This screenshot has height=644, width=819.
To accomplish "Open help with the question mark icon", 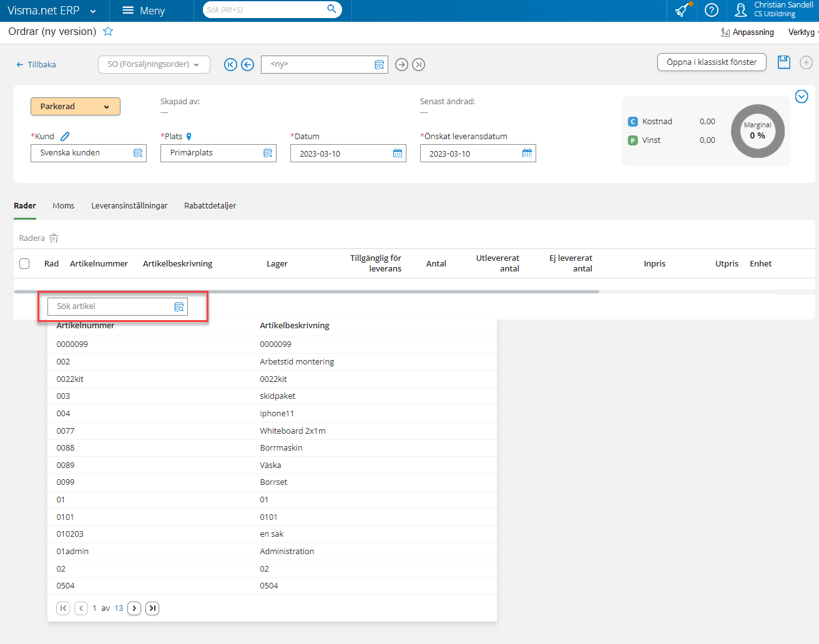I will [711, 11].
